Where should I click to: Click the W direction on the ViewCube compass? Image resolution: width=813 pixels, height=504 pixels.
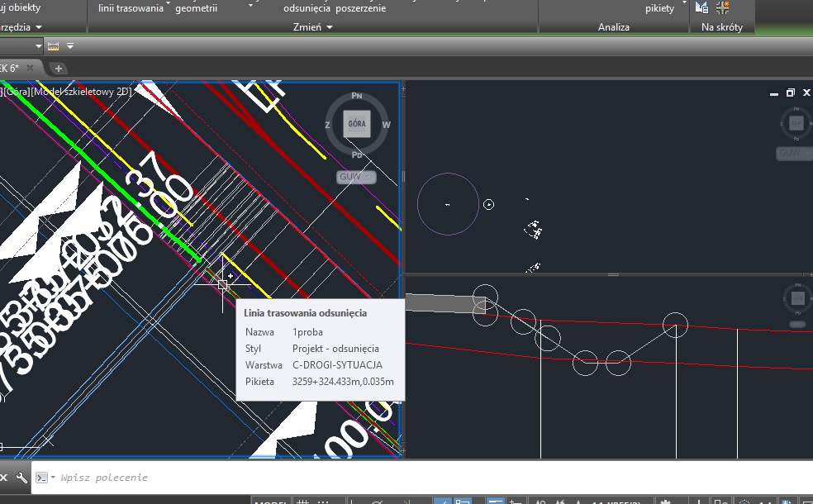[x=387, y=125]
